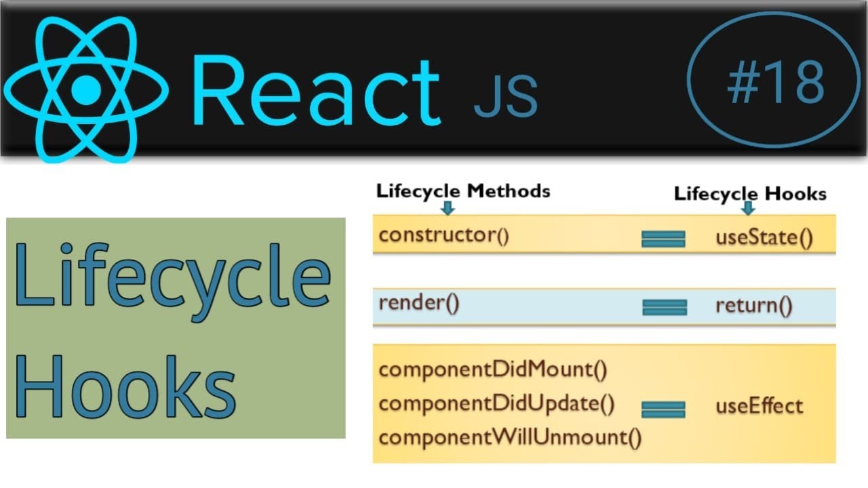Click the 'useEffect' text
This screenshot has width=868, height=488.
point(759,406)
